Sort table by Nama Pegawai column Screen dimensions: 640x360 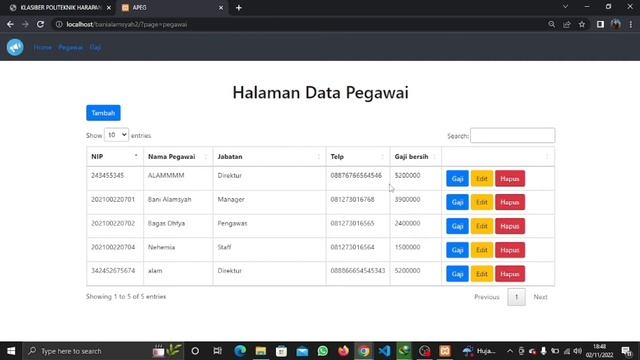click(x=178, y=157)
